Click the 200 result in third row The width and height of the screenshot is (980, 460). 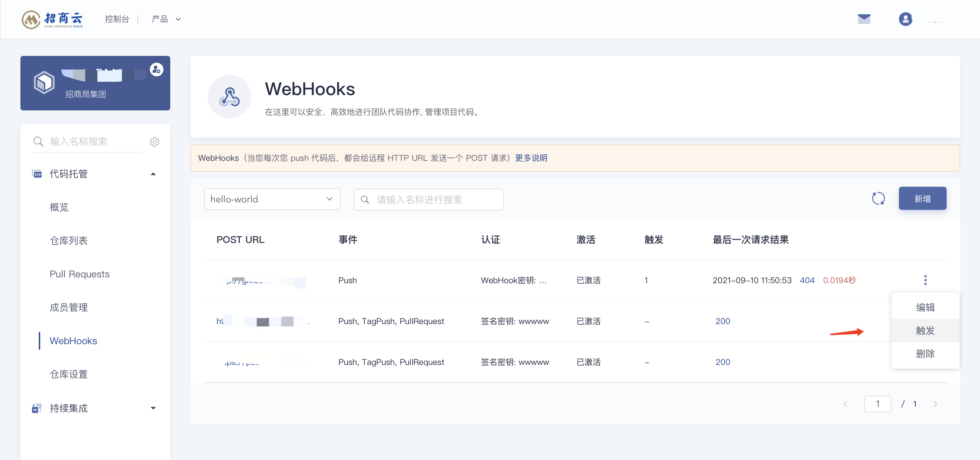point(723,362)
